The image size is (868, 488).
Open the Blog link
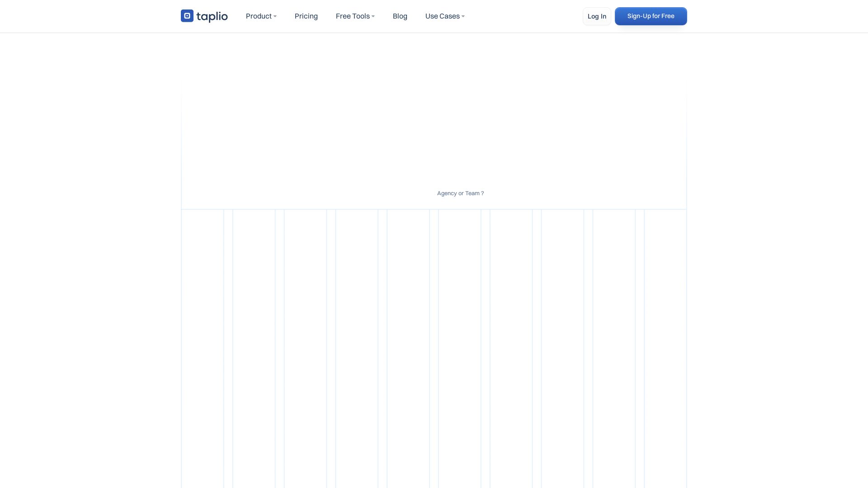[x=400, y=16]
